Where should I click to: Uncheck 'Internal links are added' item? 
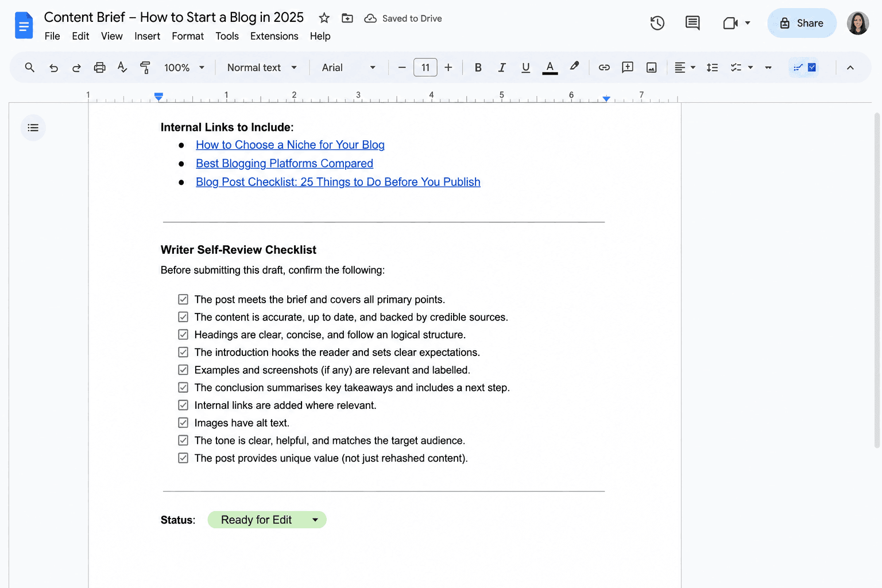click(x=183, y=405)
